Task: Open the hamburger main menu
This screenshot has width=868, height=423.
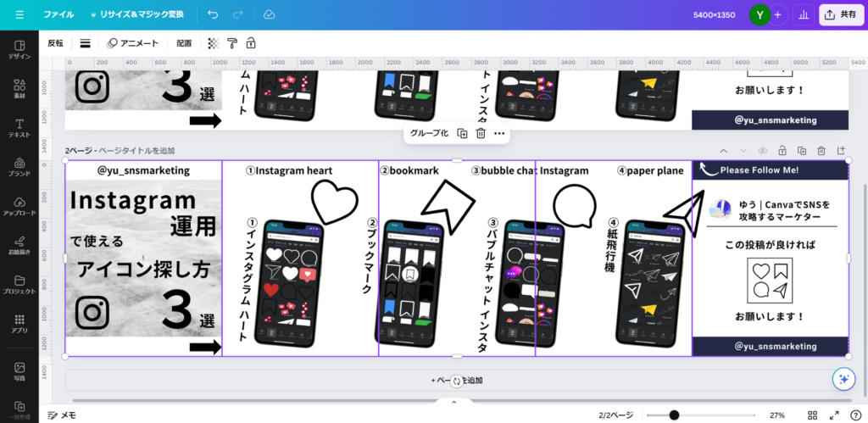Action: pos(20,15)
